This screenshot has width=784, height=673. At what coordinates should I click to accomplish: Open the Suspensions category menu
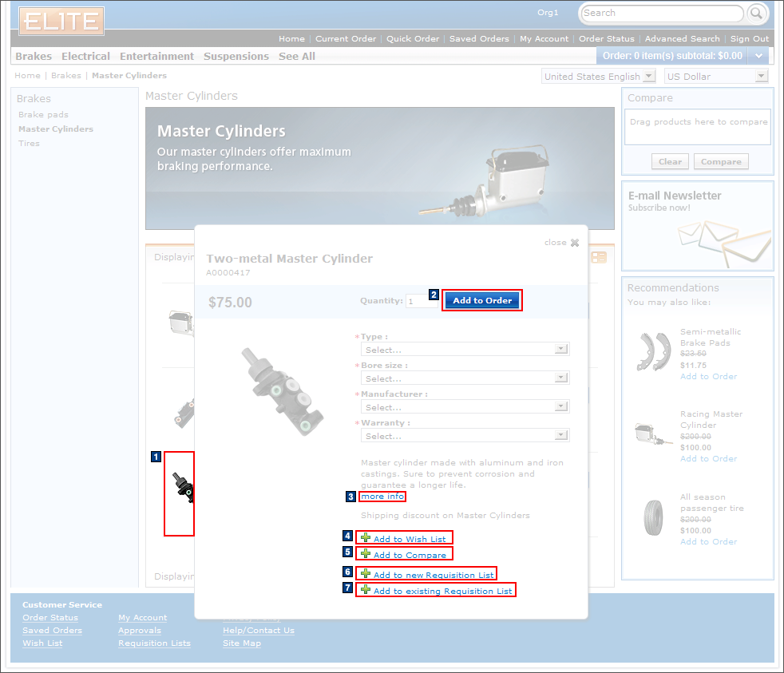[236, 56]
